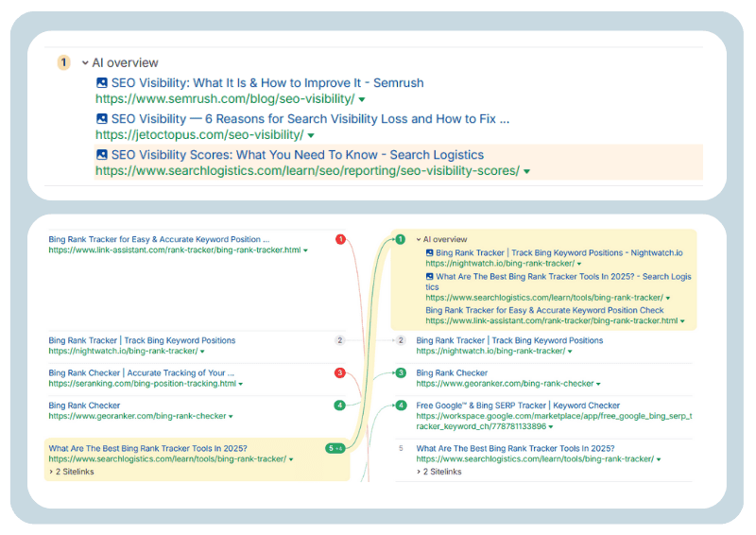Open AI overview Bing Rank Tracker Keyword Position Check link

(545, 311)
